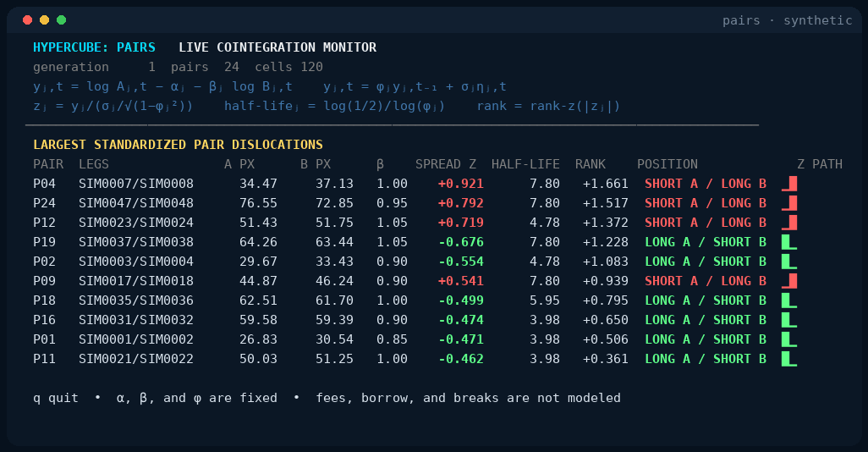
Task: Click the Z path sparkline for P02
Action: 789,262
